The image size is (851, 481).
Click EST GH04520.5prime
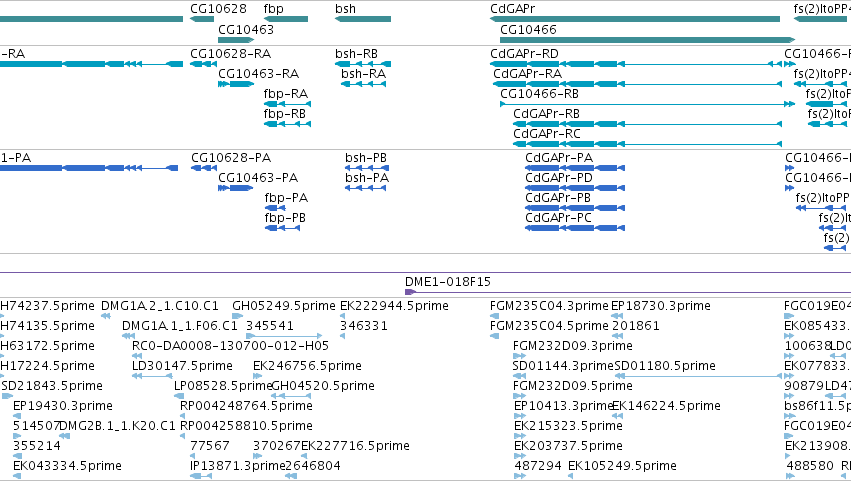(323, 386)
